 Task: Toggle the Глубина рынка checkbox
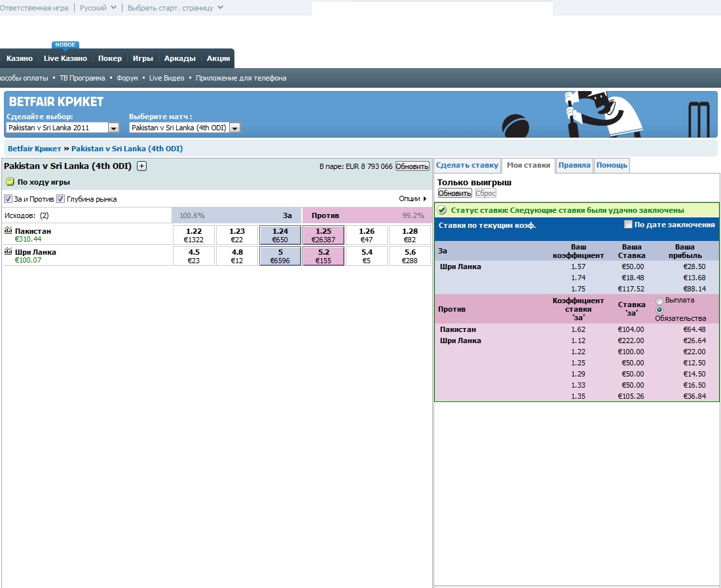[60, 199]
